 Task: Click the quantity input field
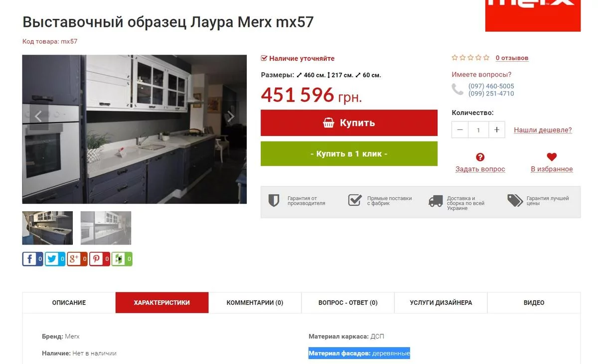478,130
